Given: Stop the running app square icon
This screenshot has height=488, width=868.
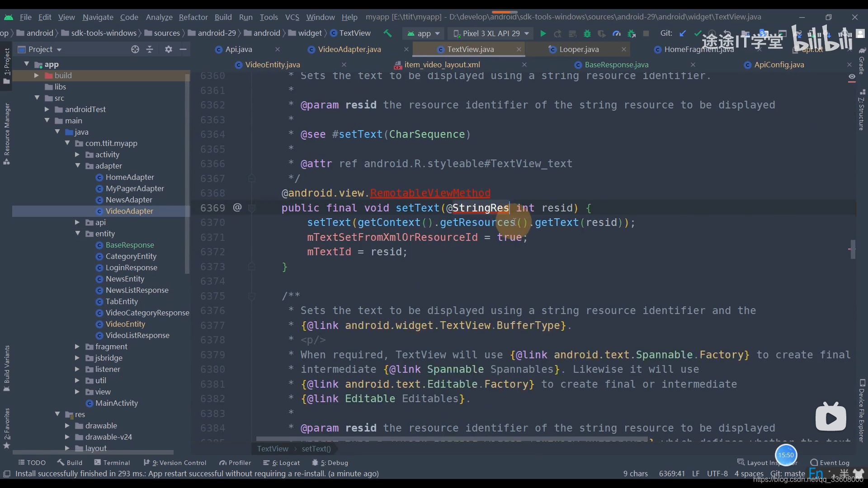Looking at the screenshot, I should pyautogui.click(x=646, y=33).
